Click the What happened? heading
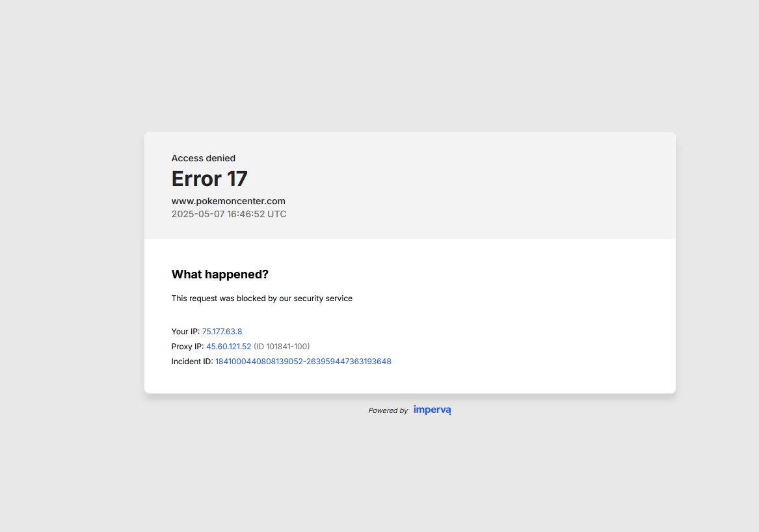 pos(220,274)
